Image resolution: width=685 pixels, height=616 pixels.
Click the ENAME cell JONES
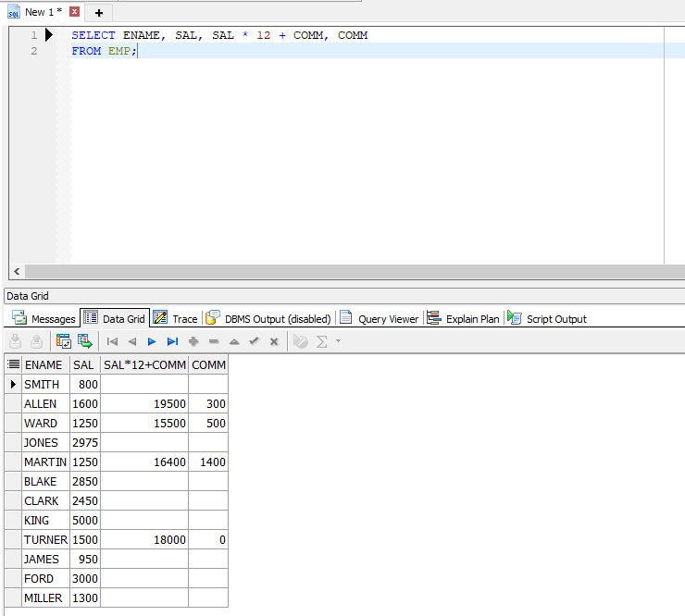point(46,443)
